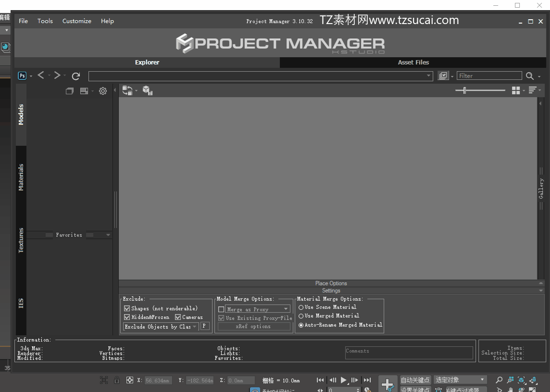Click the magnifier search icon beside Filter

[530, 76]
